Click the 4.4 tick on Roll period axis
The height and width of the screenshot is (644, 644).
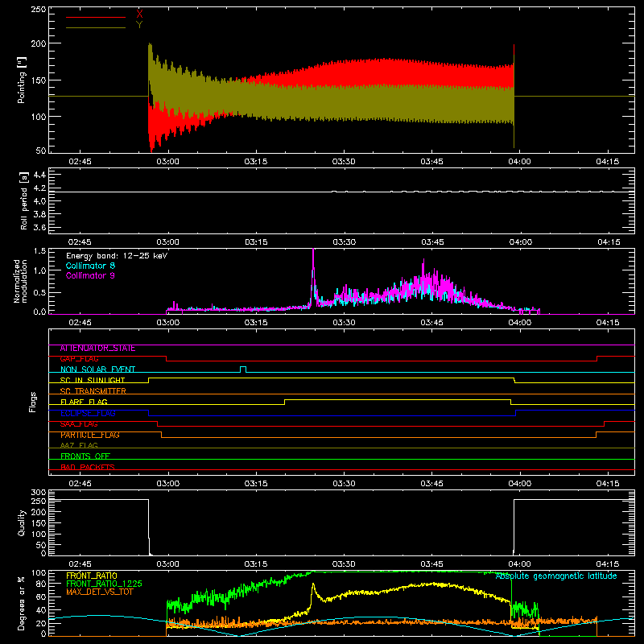[x=39, y=175]
